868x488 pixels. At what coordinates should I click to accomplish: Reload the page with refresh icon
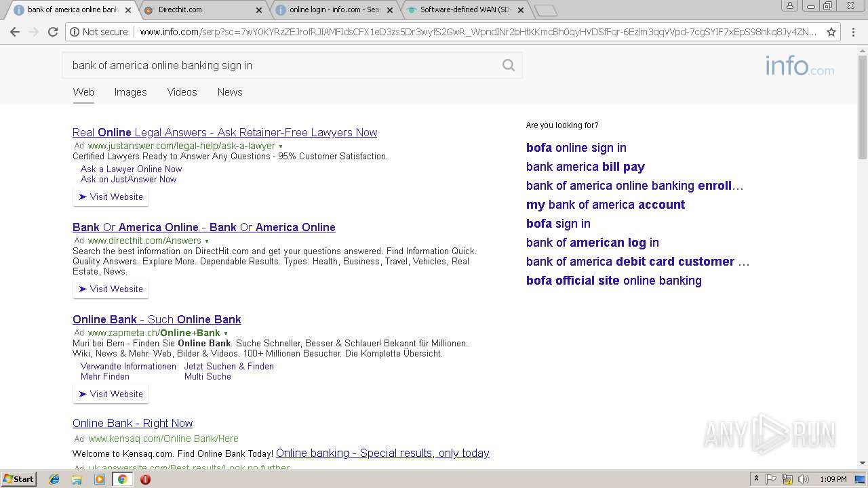coord(53,32)
